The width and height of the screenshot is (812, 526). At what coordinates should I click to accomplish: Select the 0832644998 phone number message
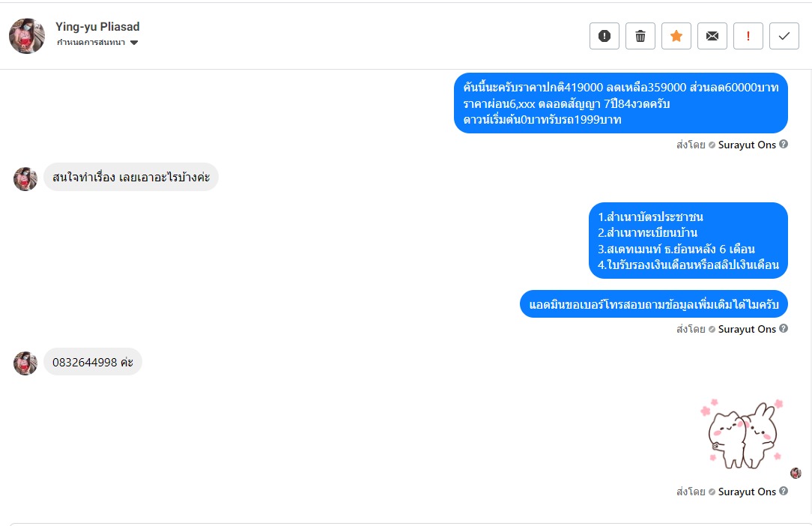coord(92,363)
